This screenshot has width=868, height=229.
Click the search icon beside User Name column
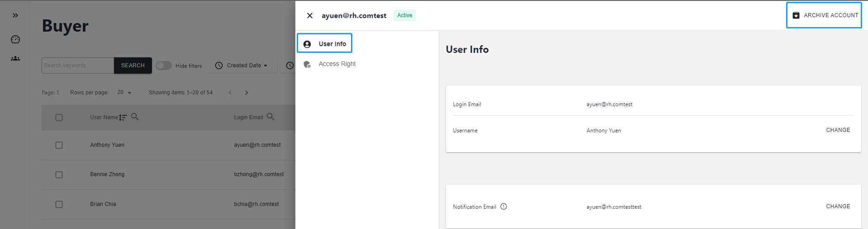pyautogui.click(x=135, y=117)
